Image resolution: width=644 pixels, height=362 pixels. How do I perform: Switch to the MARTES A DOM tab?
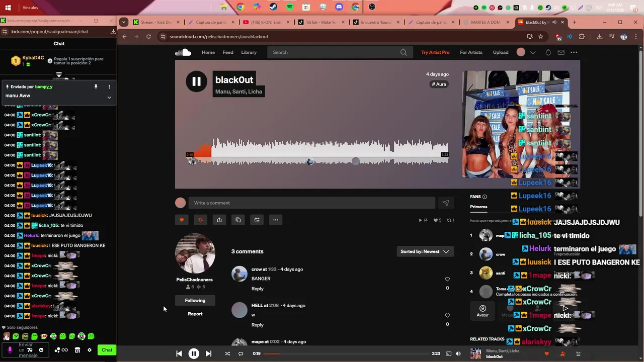(x=485, y=22)
